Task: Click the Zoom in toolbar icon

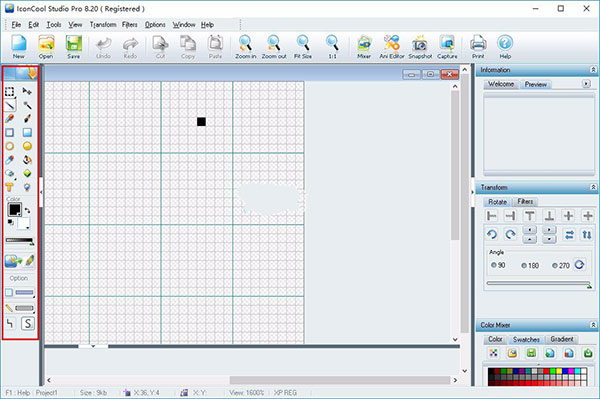Action: coord(245,47)
